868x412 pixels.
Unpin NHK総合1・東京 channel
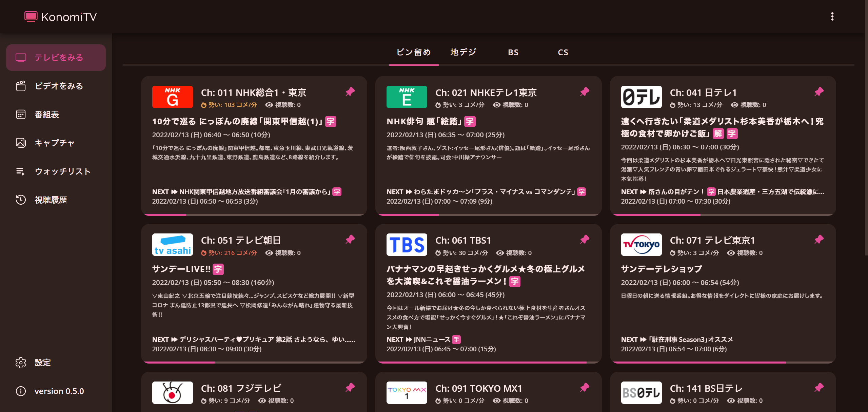tap(350, 92)
